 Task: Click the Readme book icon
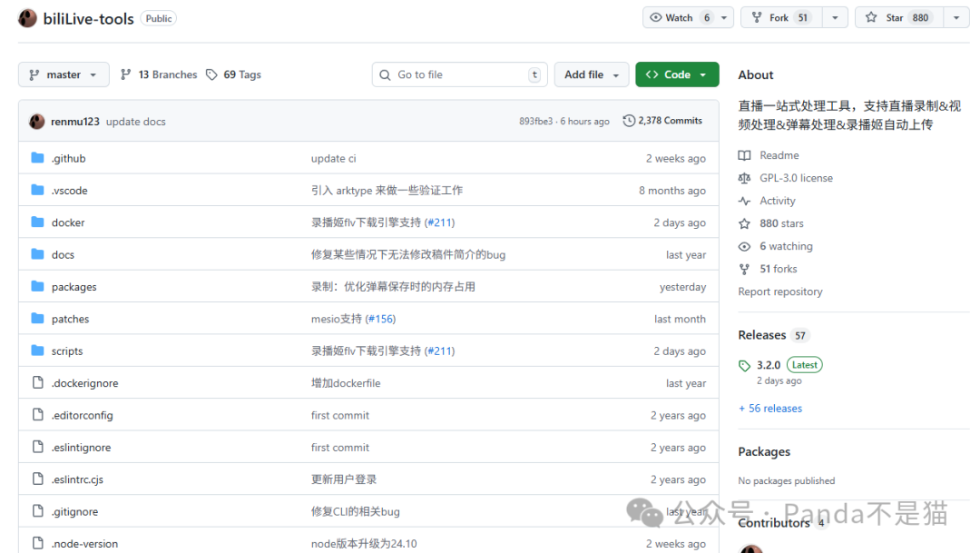click(x=745, y=155)
